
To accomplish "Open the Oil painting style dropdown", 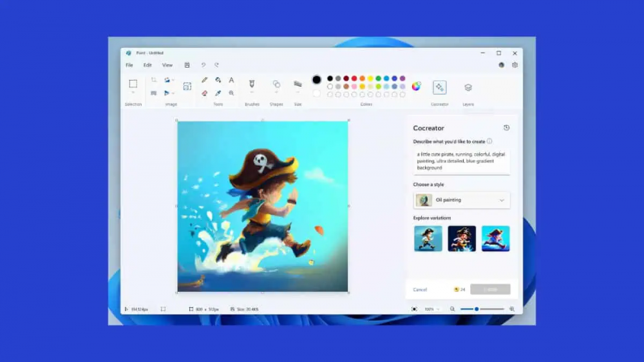I will click(x=462, y=200).
